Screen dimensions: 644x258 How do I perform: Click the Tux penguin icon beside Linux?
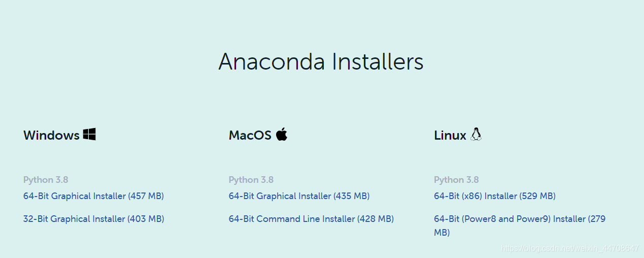pyautogui.click(x=476, y=134)
